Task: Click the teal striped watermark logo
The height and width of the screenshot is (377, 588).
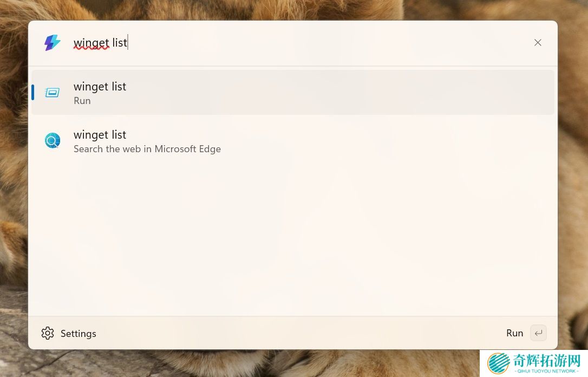Action: click(x=499, y=363)
